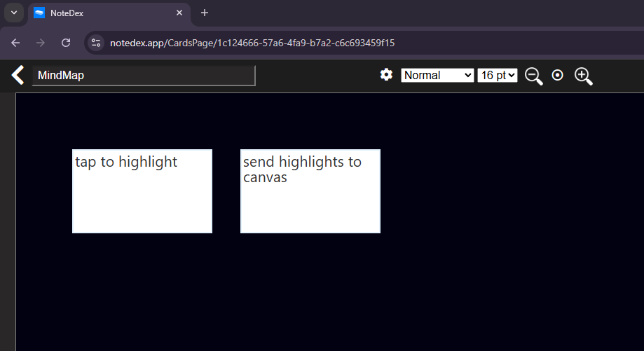
Task: Click an empty area of the dark canvas
Action: click(491, 245)
